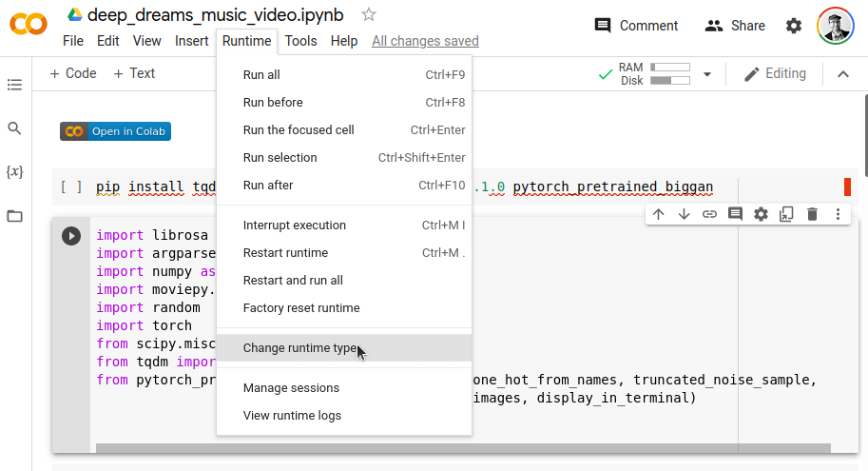
Task: Add a new Text cell
Action: click(x=134, y=73)
